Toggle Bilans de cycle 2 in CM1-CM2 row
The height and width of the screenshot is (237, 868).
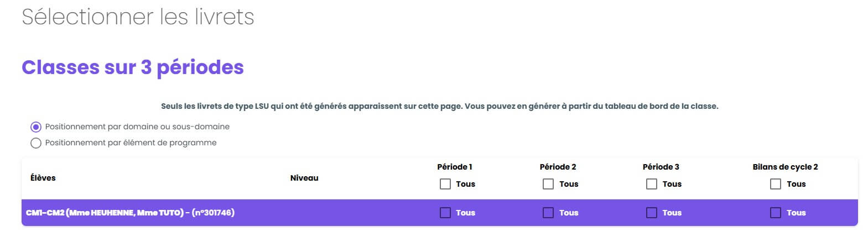(x=776, y=213)
